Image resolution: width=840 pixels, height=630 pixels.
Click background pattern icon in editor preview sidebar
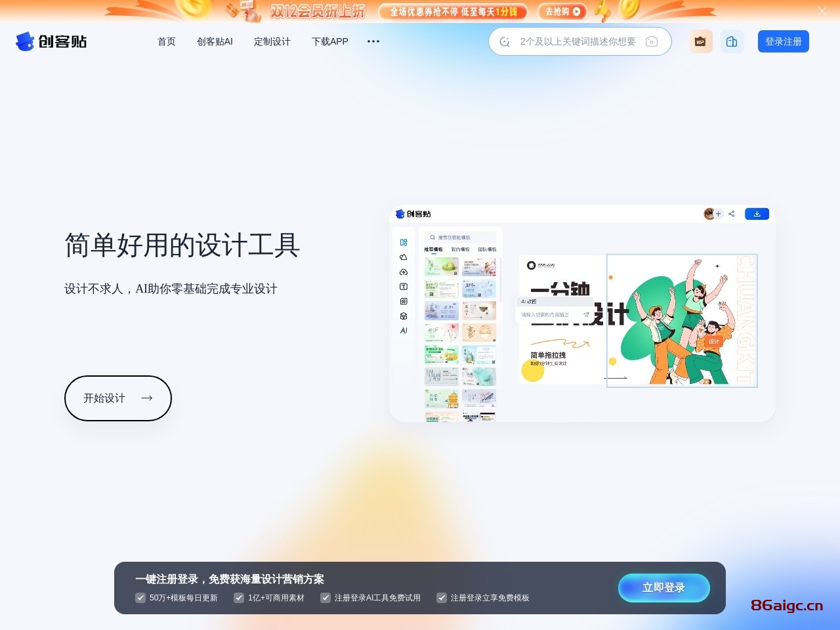point(404,301)
